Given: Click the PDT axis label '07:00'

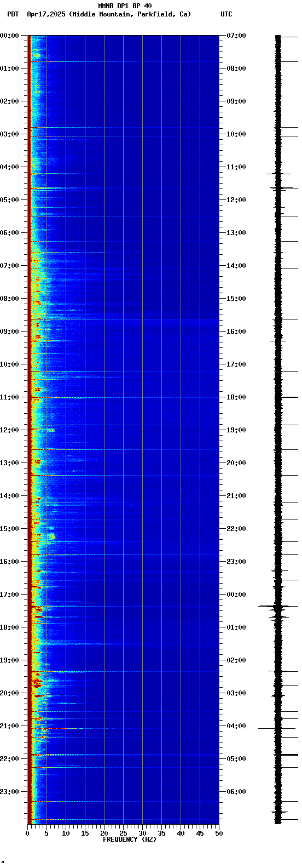Looking at the screenshot, I should pyautogui.click(x=10, y=266).
